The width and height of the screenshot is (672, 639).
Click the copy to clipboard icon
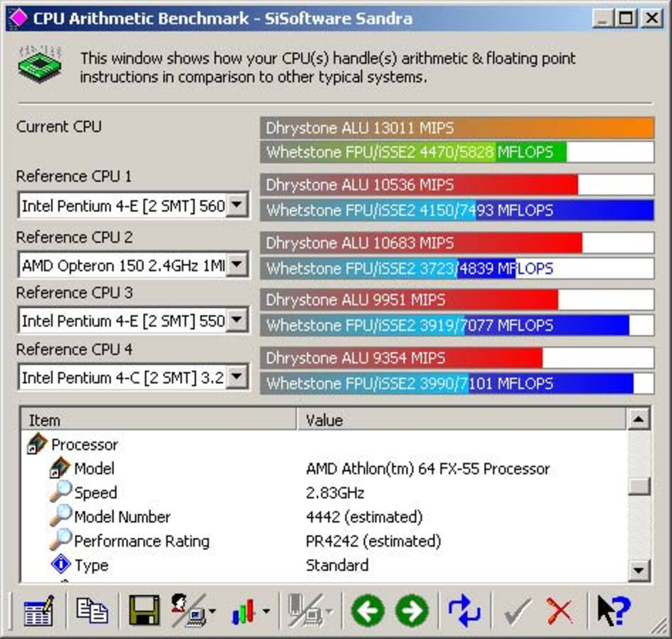[x=92, y=610]
